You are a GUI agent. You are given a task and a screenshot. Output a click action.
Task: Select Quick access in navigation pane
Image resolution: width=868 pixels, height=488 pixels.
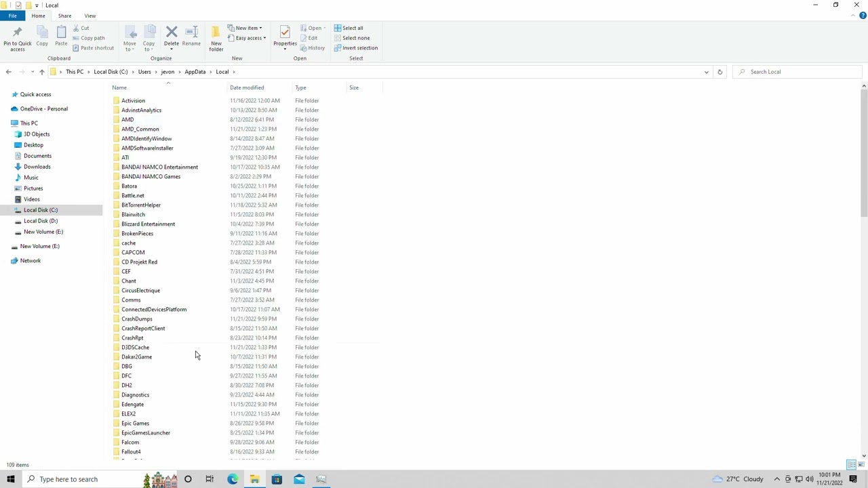coord(35,94)
